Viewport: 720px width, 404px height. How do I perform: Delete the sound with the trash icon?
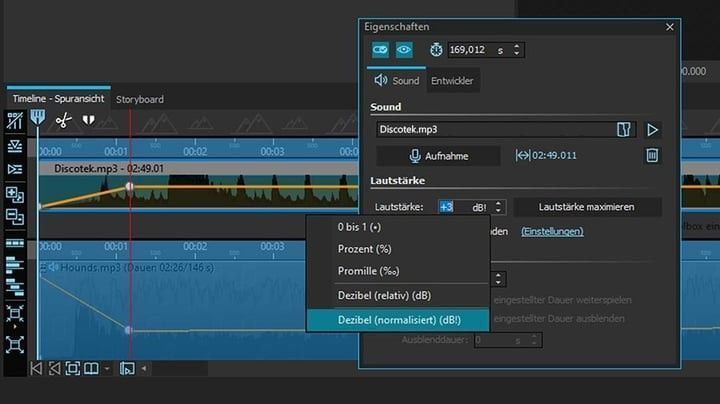[652, 155]
